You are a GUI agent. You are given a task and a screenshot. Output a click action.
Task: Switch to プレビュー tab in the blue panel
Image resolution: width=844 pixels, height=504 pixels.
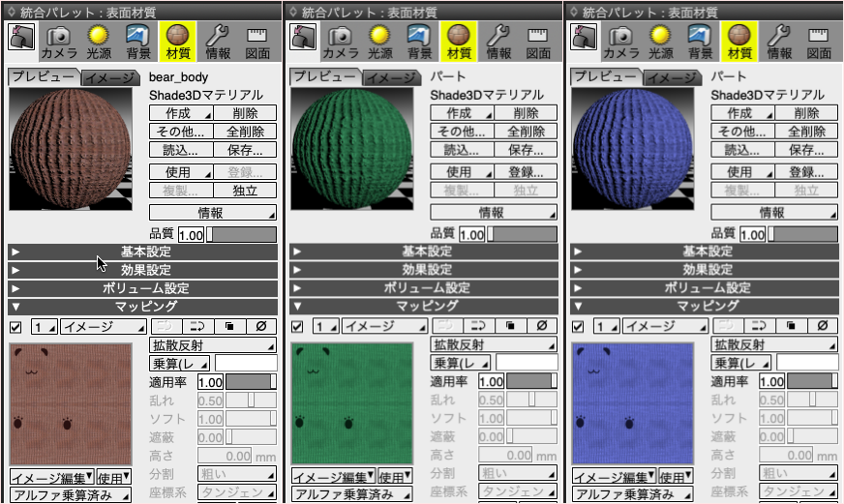tap(606, 76)
